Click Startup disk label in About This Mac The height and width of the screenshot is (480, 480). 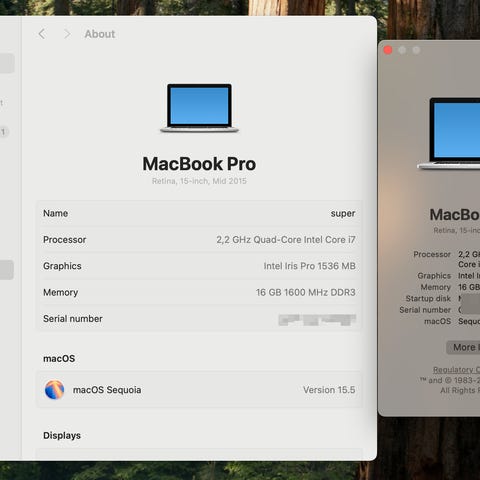click(x=428, y=298)
